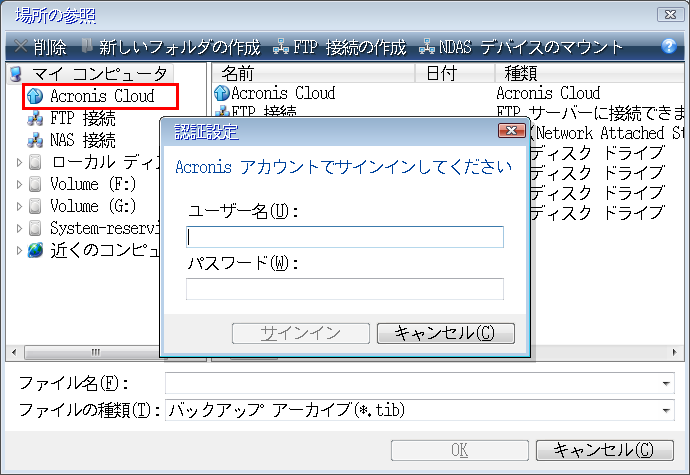This screenshot has width=690, height=475.
Task: Click the 削除 toolbar label
Action: (x=50, y=47)
